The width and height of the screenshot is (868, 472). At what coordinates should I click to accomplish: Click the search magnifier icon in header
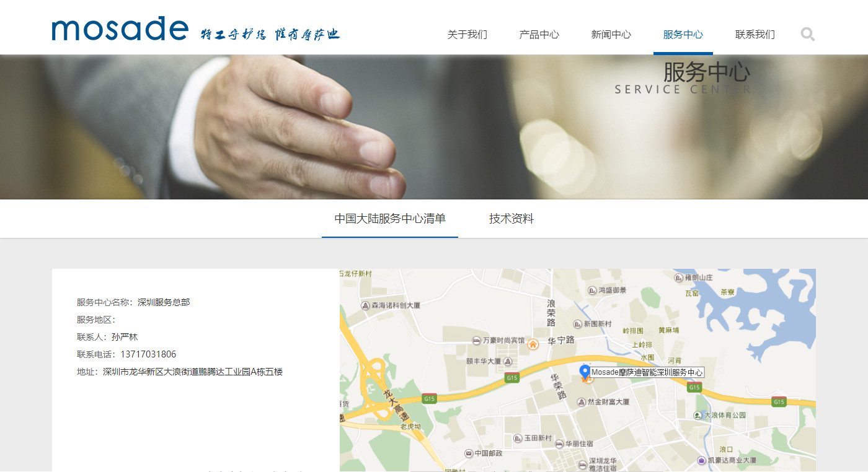click(x=807, y=34)
